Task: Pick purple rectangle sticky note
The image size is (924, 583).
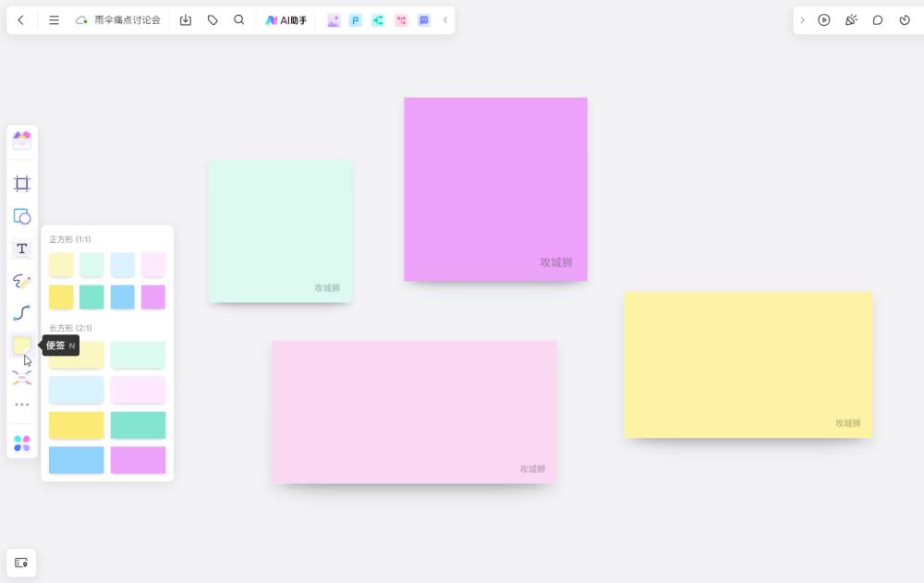Action: (x=138, y=460)
